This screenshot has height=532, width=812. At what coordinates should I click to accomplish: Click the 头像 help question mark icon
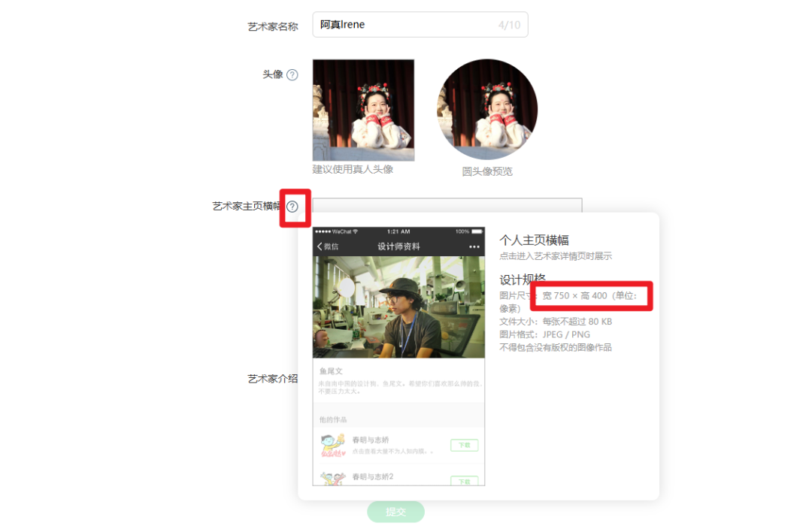pos(293,74)
